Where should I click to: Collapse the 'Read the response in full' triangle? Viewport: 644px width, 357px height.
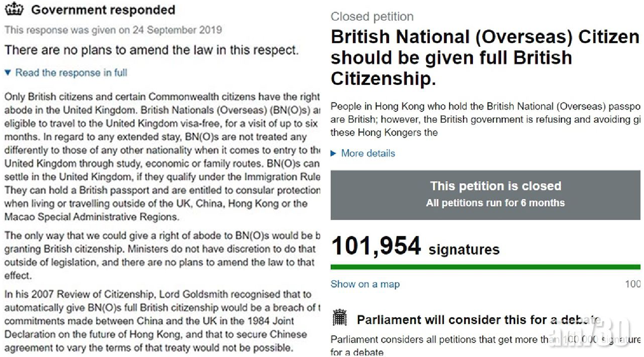click(7, 72)
